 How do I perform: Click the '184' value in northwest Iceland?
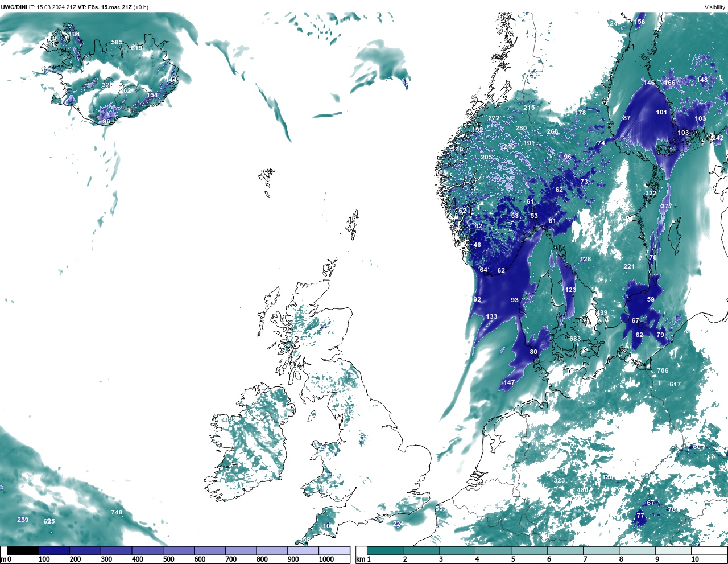coord(75,34)
